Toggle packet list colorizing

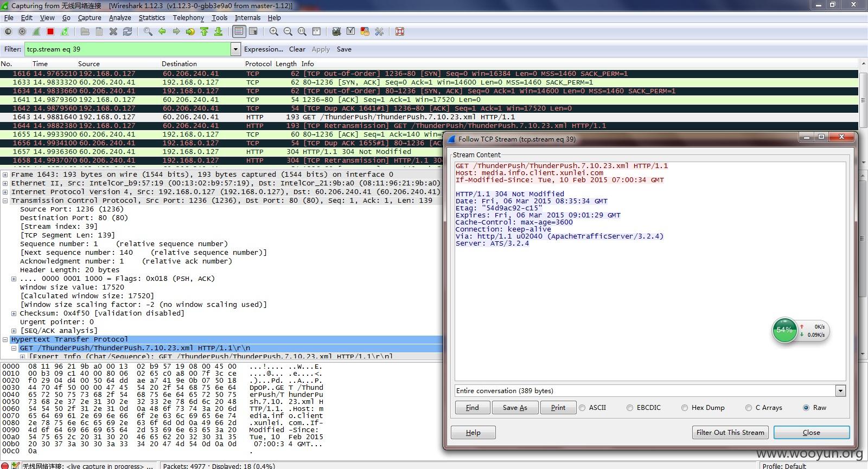coord(239,31)
